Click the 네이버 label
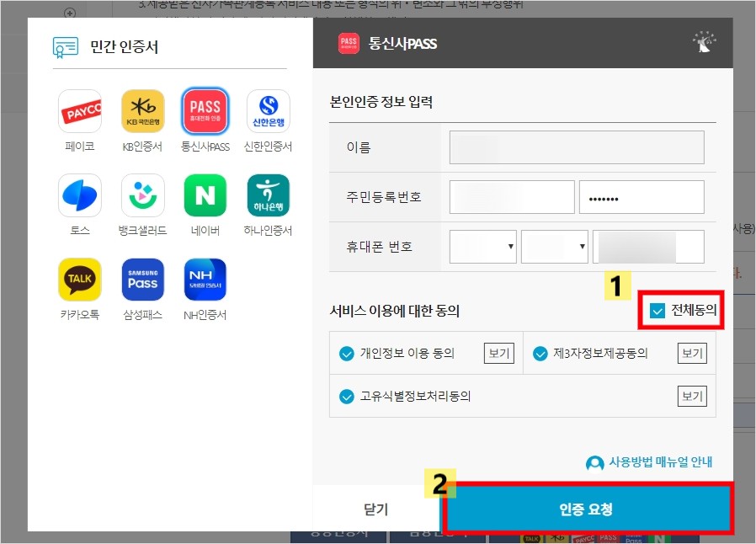This screenshot has height=544, width=756. click(x=205, y=231)
